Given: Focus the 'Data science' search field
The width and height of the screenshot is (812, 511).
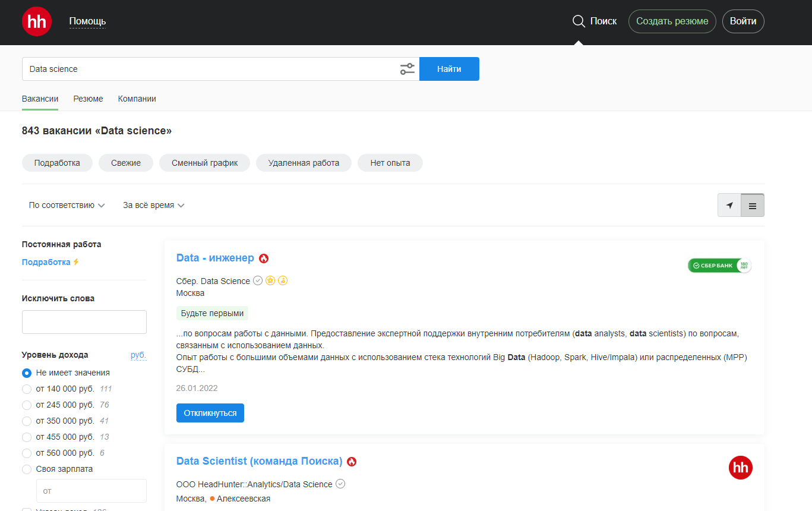Looking at the screenshot, I should pos(211,69).
